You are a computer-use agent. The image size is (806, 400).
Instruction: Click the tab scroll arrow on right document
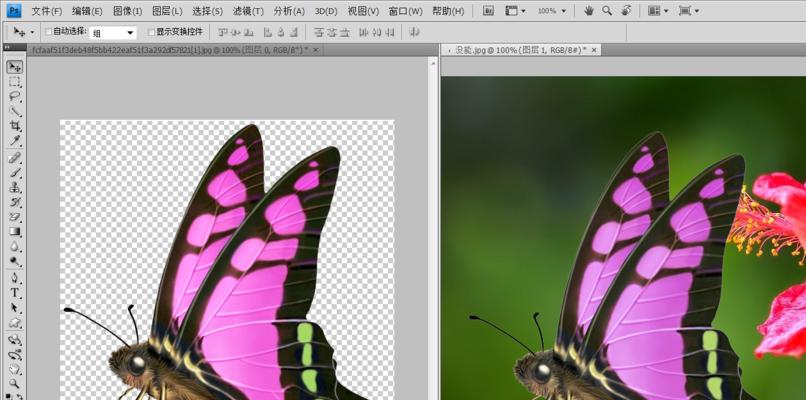click(449, 50)
